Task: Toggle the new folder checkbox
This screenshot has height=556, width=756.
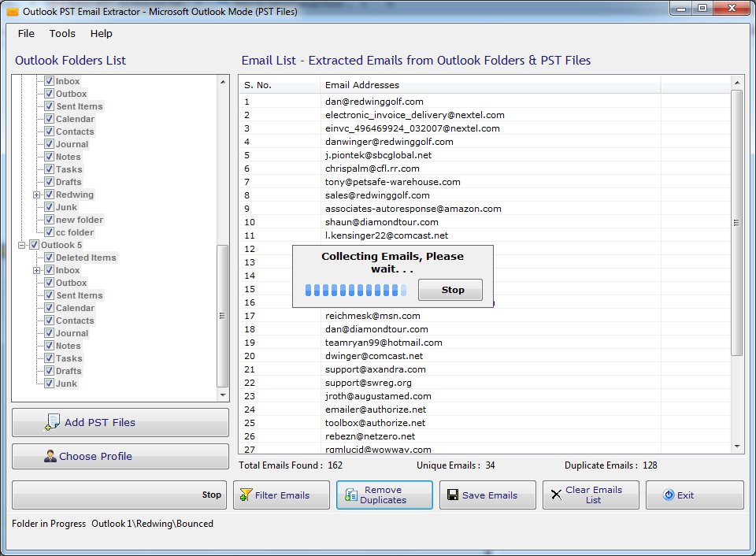Action: (x=49, y=220)
